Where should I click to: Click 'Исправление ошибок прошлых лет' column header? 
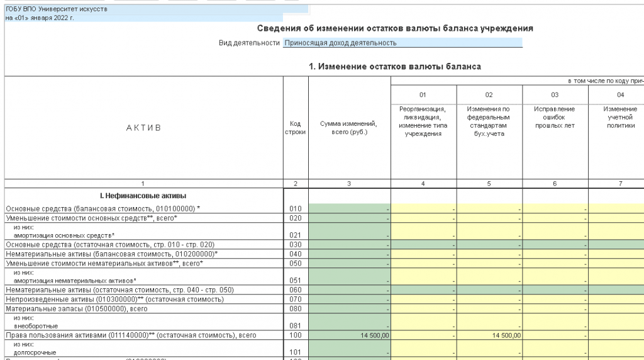coord(555,117)
